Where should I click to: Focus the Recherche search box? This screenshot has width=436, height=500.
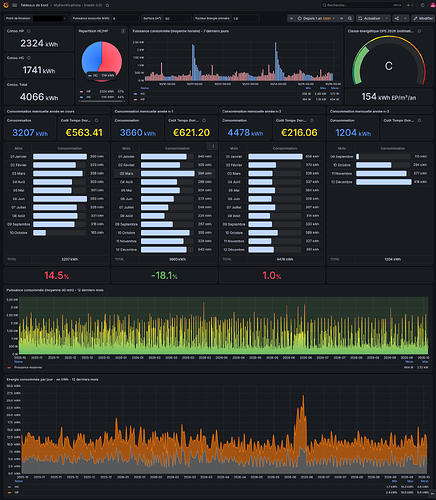361,5
